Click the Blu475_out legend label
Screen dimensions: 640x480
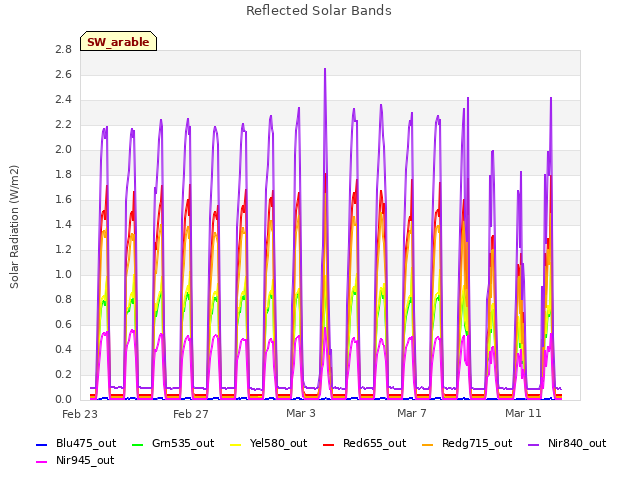pyautogui.click(x=86, y=443)
